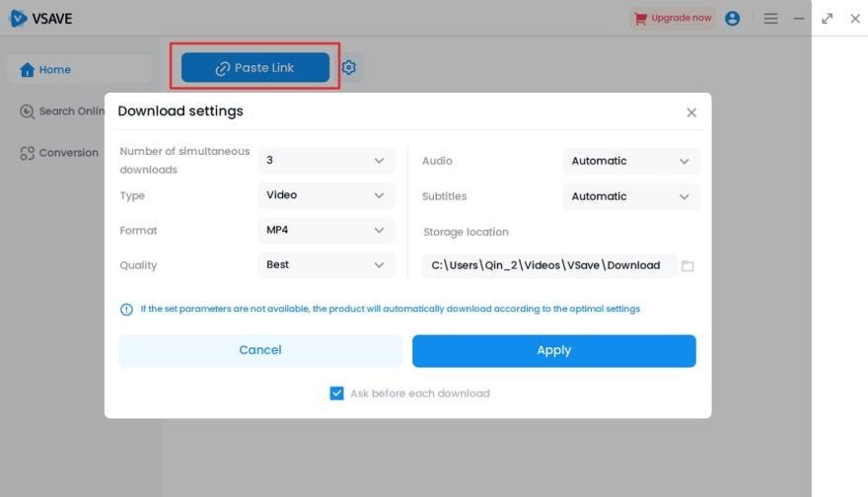Click the expand window arrows icon
Viewport: 868px width, 497px height.
(827, 18)
